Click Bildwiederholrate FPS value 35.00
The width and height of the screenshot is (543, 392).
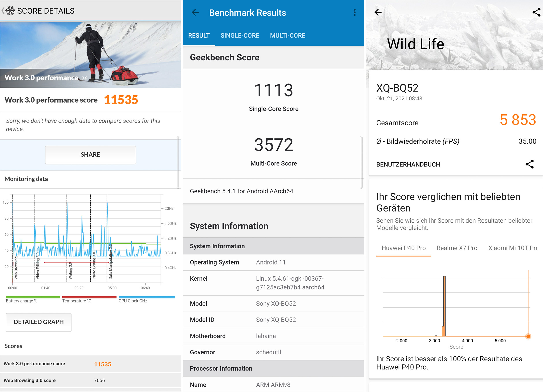[527, 141]
